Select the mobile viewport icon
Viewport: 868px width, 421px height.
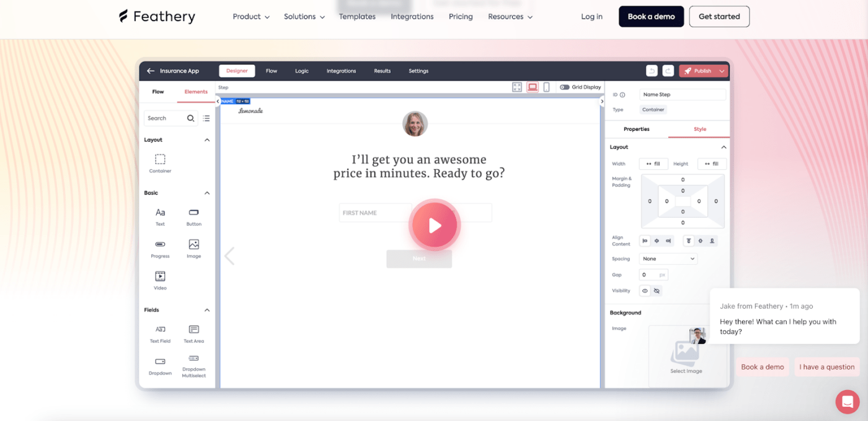coord(546,87)
